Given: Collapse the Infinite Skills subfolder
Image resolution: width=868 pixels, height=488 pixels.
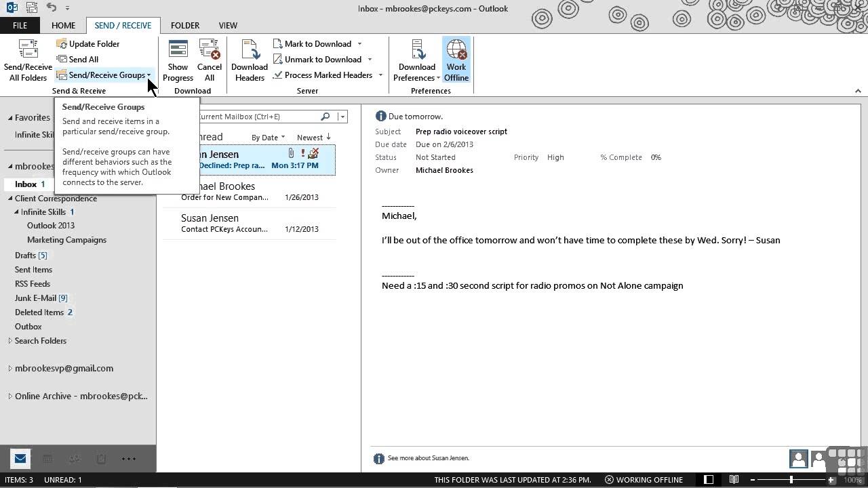Looking at the screenshot, I should [16, 212].
